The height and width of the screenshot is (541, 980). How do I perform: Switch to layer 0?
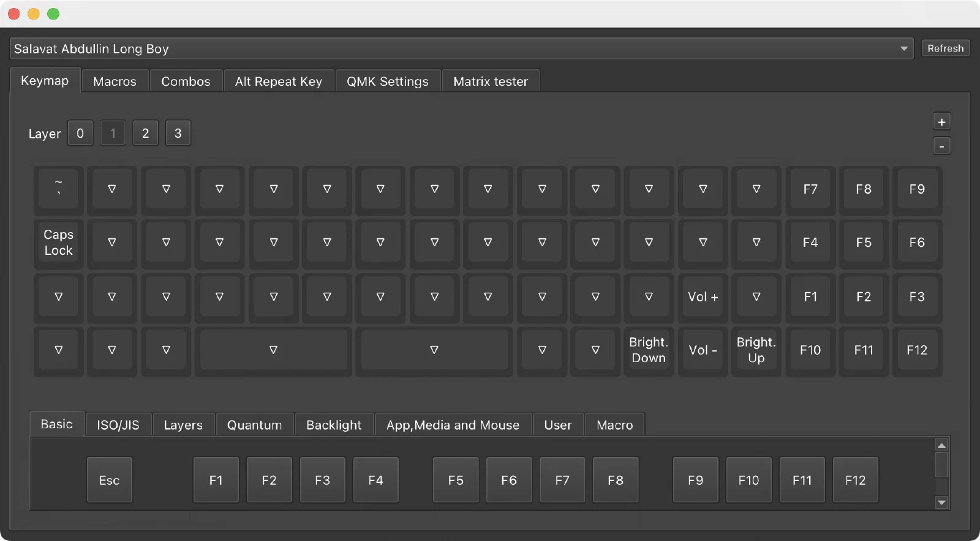tap(80, 134)
